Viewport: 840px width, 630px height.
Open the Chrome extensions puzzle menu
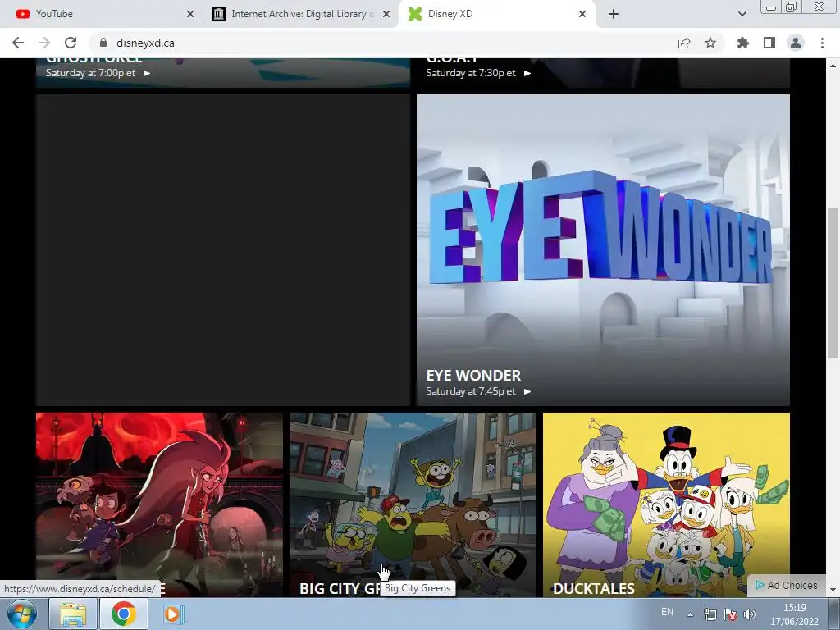(x=742, y=43)
